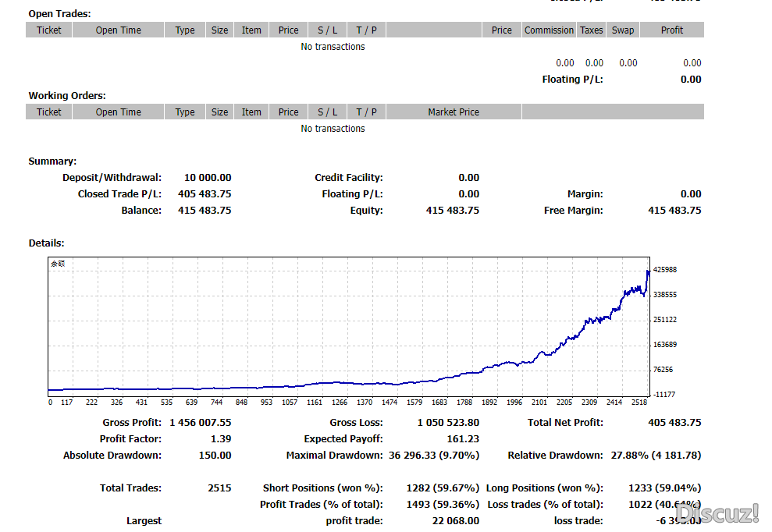Click the Short Positions value 1282 (59.67%)
The width and height of the screenshot is (772, 532).
tap(443, 488)
